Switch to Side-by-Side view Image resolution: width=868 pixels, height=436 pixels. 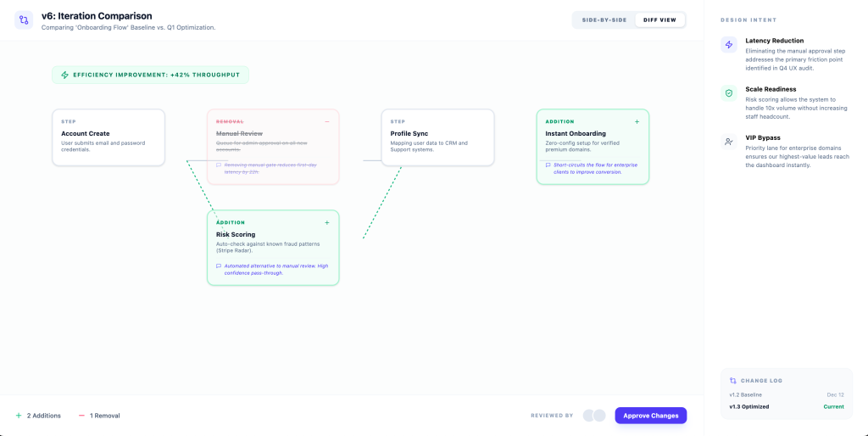pyautogui.click(x=604, y=20)
